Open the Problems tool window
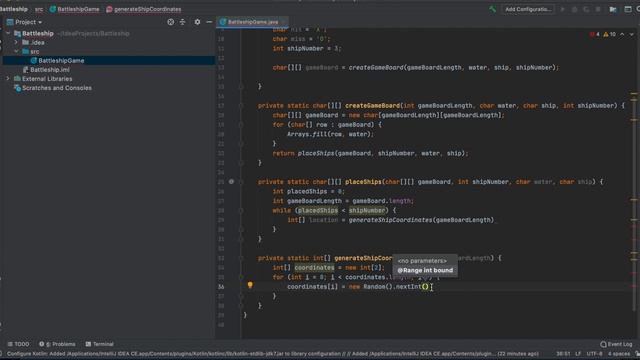This screenshot has width=640, height=360. 57,344
